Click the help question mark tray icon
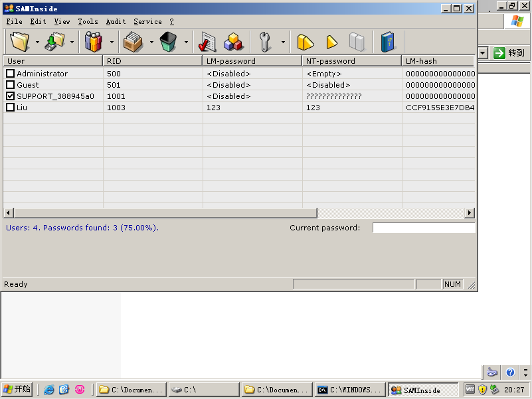The width and height of the screenshot is (532, 399). pyautogui.click(x=510, y=372)
